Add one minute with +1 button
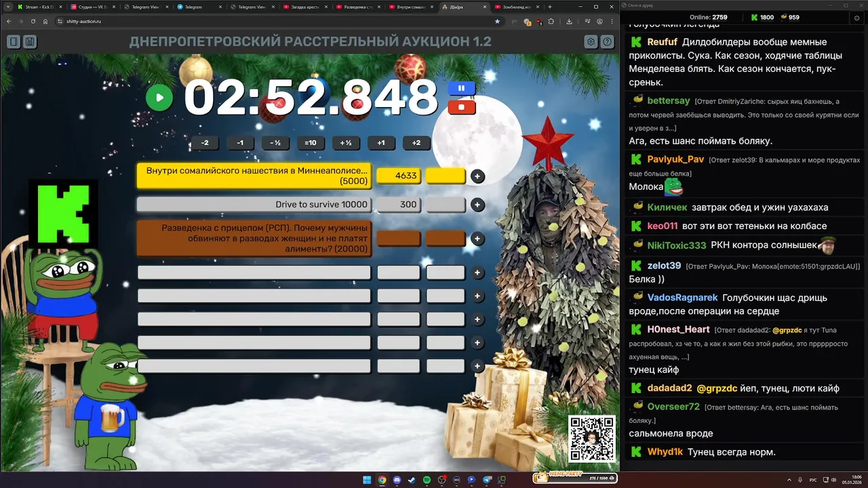Image resolution: width=868 pixels, height=488 pixels. click(381, 143)
